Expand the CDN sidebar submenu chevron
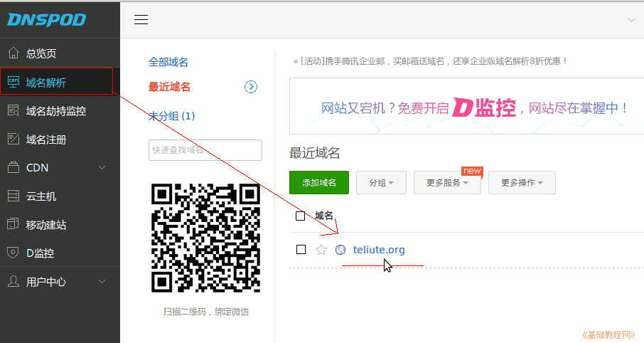 (x=102, y=167)
